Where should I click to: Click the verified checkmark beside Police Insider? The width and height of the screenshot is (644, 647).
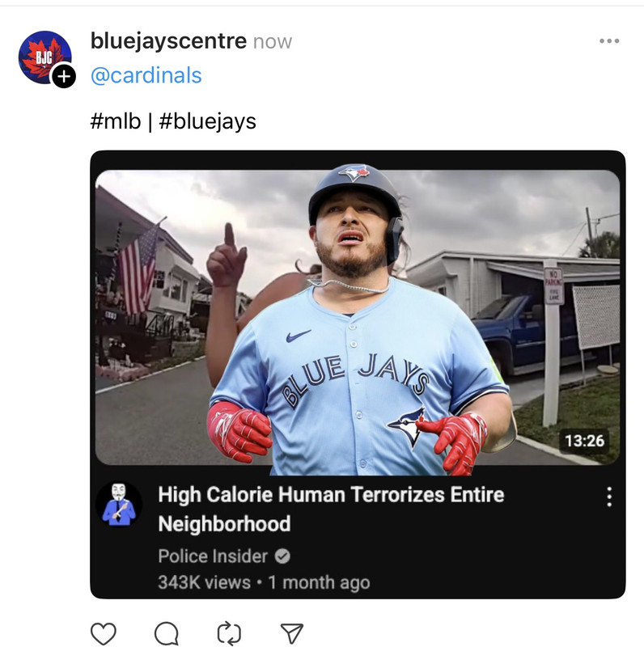[282, 556]
